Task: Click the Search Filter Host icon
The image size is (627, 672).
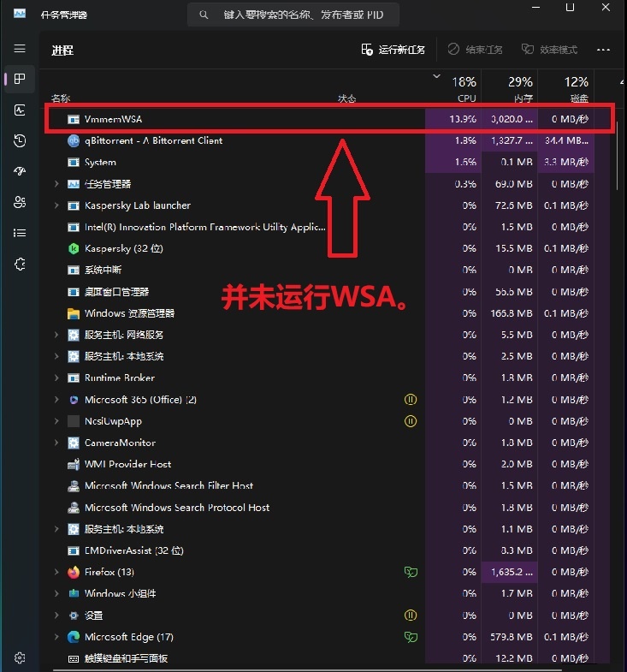Action: pyautogui.click(x=74, y=485)
